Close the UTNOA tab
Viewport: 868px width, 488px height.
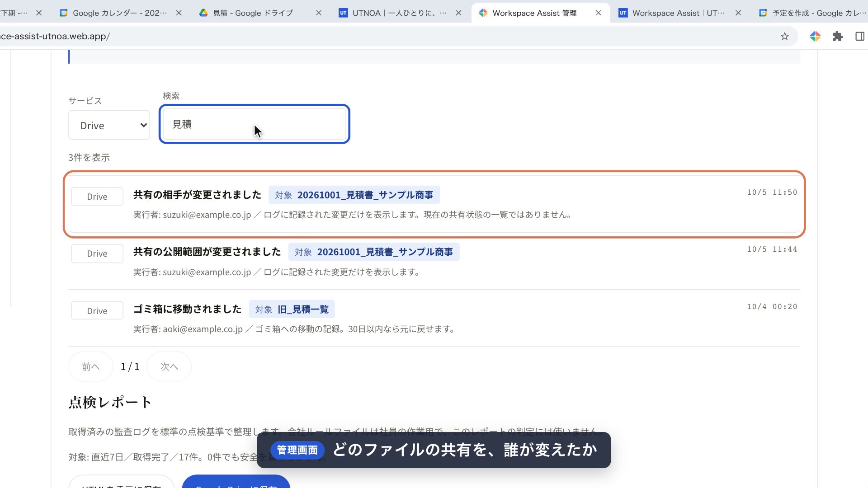pyautogui.click(x=458, y=13)
